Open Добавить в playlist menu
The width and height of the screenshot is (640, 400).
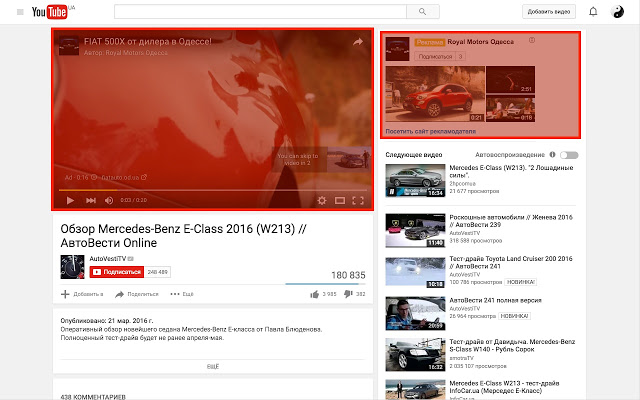tap(82, 294)
